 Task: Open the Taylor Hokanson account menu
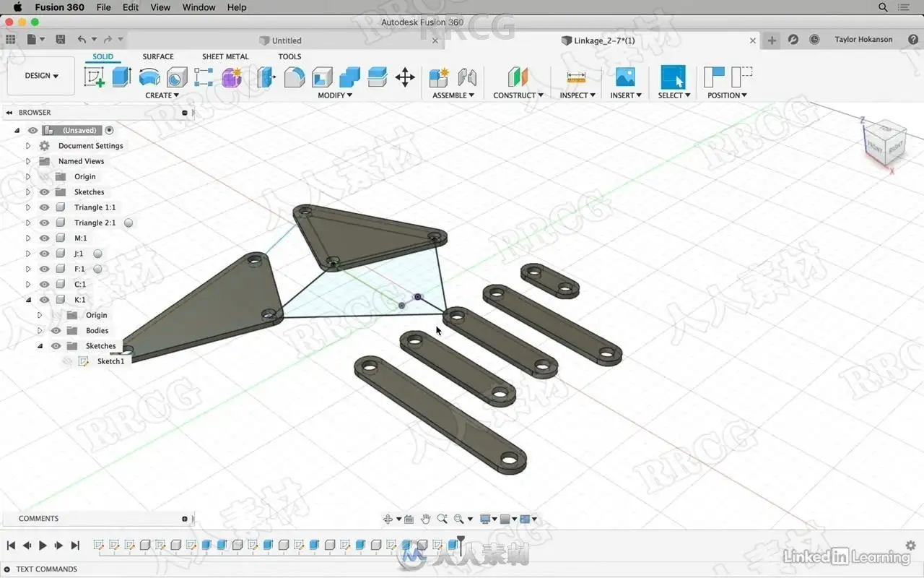[x=863, y=40]
